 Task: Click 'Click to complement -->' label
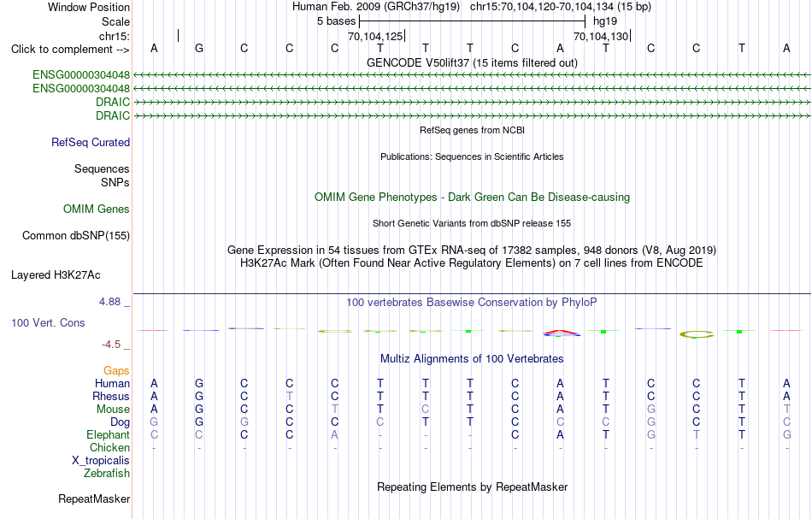pyautogui.click(x=70, y=50)
